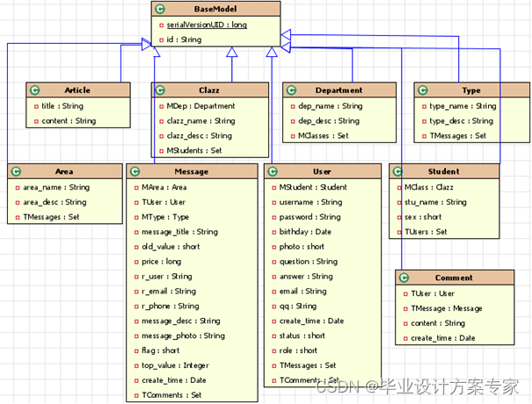
Task: Choose Comment's create_time : Date field
Action: tap(443, 338)
